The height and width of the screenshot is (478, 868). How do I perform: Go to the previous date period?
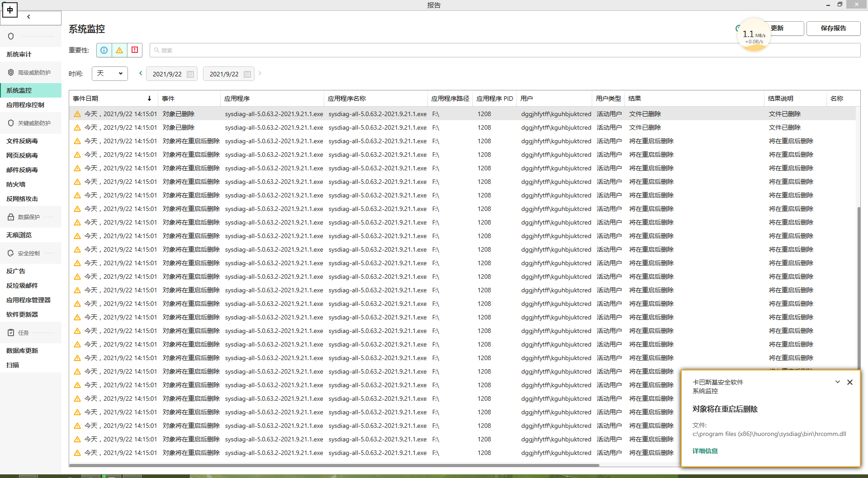point(141,73)
